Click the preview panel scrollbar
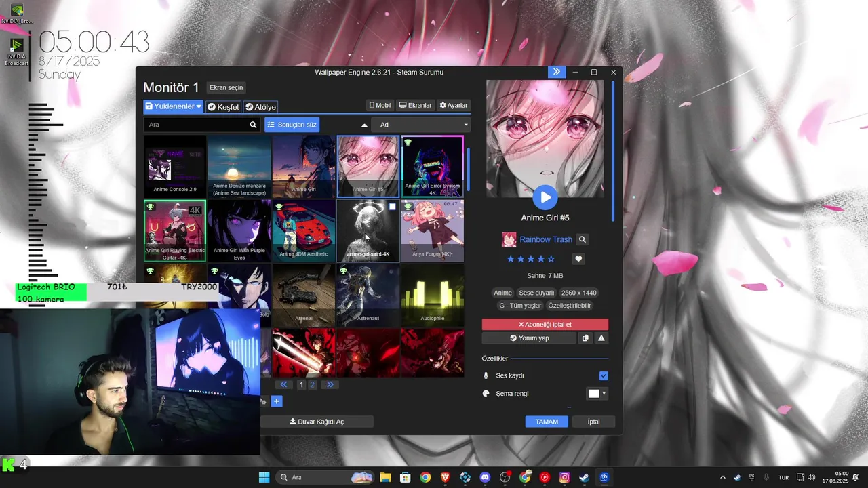This screenshot has width=868, height=488. [x=613, y=150]
